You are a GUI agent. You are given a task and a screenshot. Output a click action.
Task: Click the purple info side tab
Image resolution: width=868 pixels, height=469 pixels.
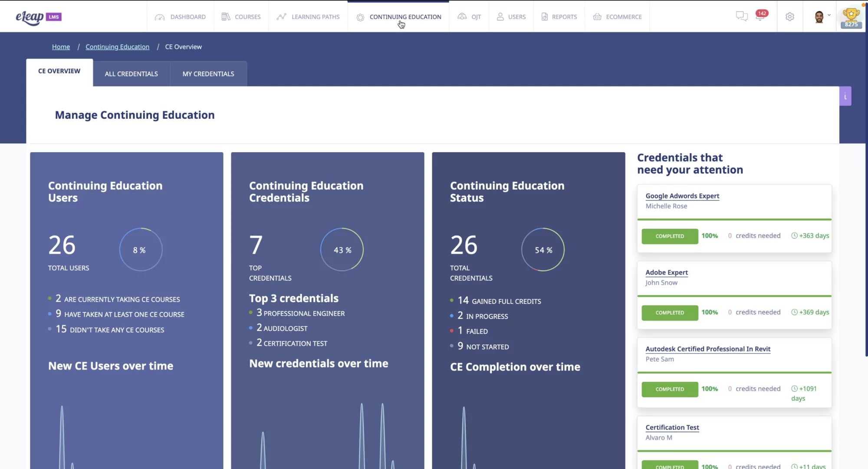pos(845,96)
